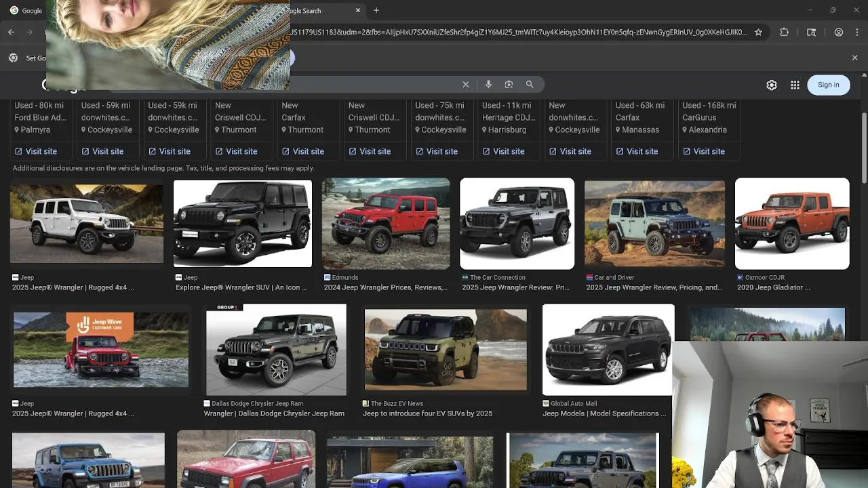Viewport: 868px width, 488px height.
Task: Open gray Wrangler Car Connection thumbnail
Action: pos(517,224)
